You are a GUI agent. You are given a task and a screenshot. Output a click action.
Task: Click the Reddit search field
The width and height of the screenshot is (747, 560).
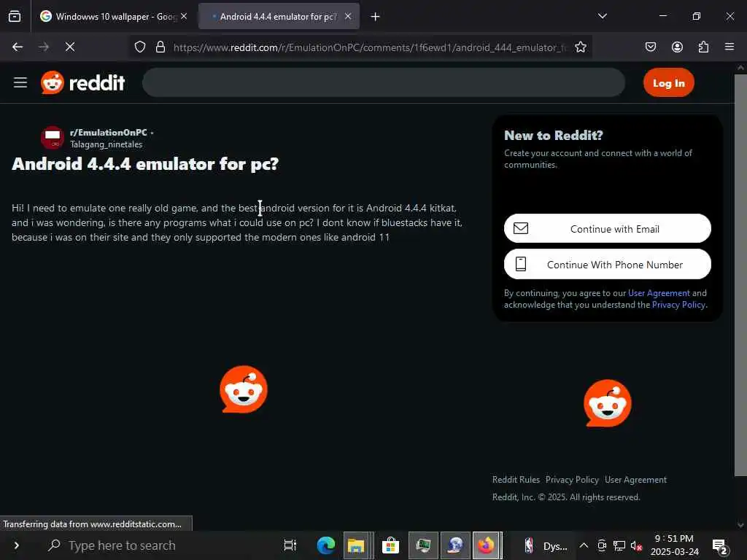click(x=384, y=82)
